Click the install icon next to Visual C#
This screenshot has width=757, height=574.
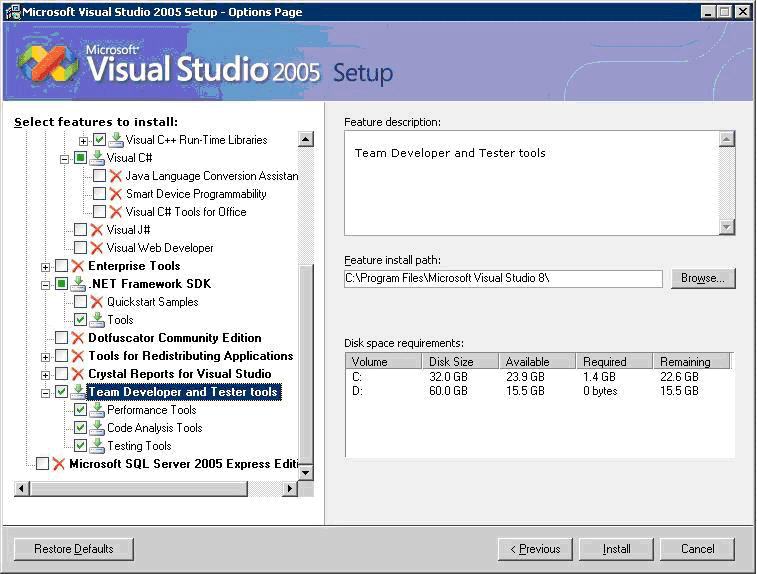click(97, 158)
